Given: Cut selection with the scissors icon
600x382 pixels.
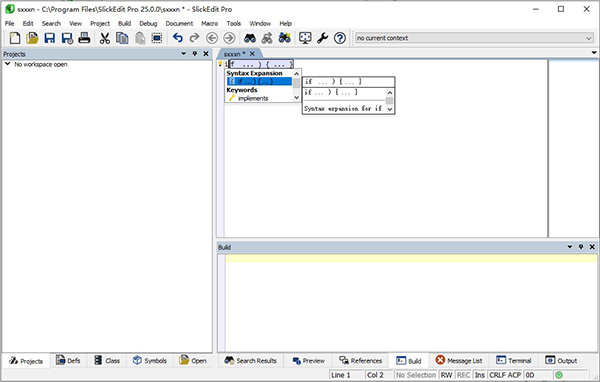Looking at the screenshot, I should click(x=104, y=38).
